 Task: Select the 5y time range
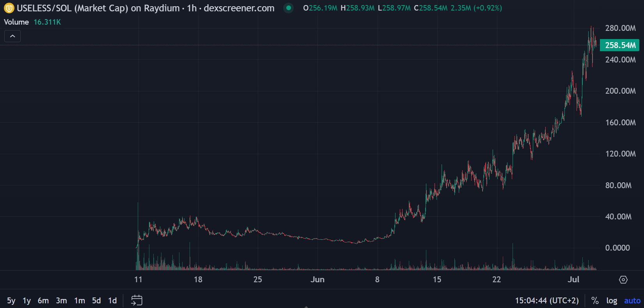pyautogui.click(x=11, y=301)
